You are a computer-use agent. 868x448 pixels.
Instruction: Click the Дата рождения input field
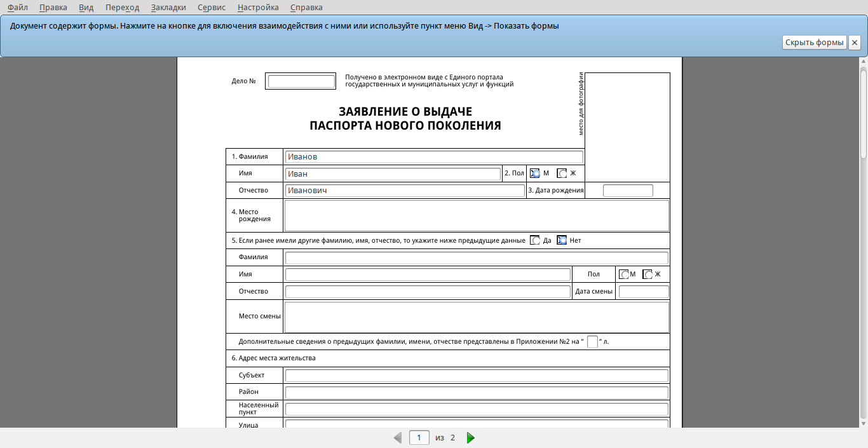tap(628, 191)
